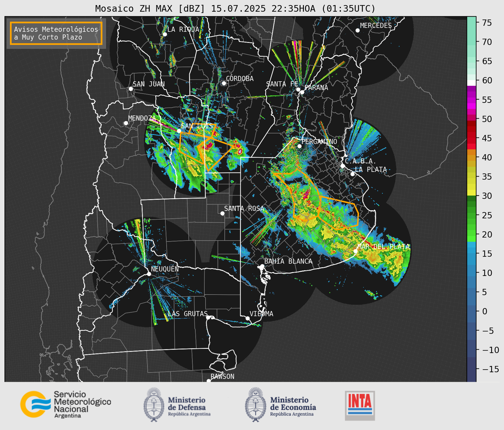
Task: Click the 0 dBZ scale label
Action: (485, 311)
